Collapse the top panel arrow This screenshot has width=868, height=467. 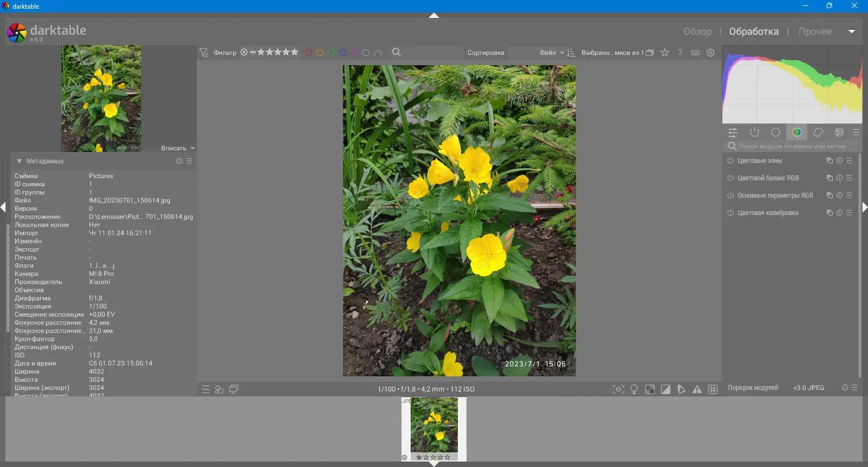(434, 16)
